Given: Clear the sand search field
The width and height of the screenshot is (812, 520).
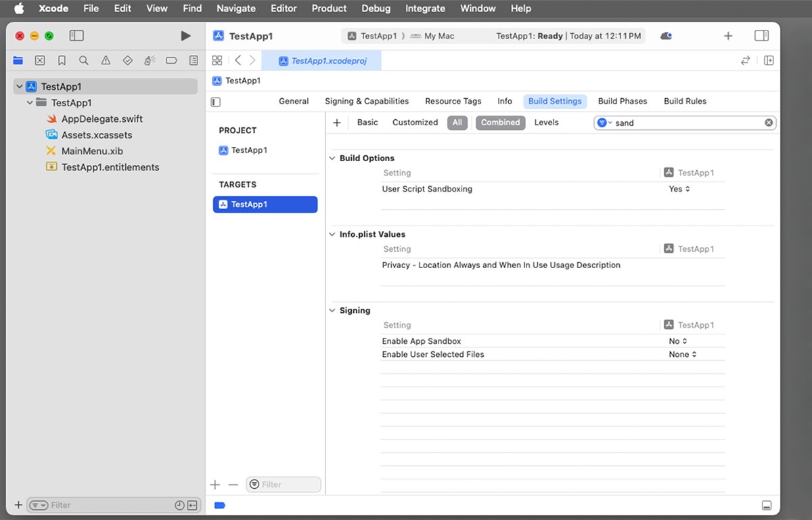Looking at the screenshot, I should point(769,123).
